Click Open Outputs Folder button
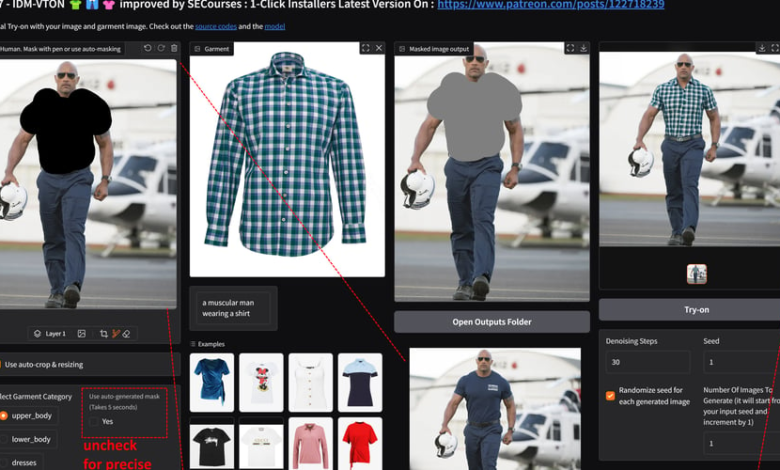This screenshot has width=780, height=470. [x=492, y=322]
